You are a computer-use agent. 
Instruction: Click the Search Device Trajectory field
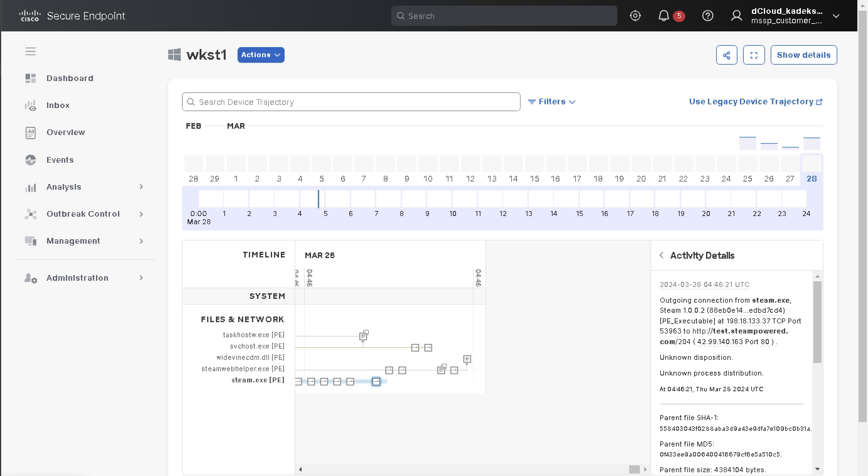point(351,102)
